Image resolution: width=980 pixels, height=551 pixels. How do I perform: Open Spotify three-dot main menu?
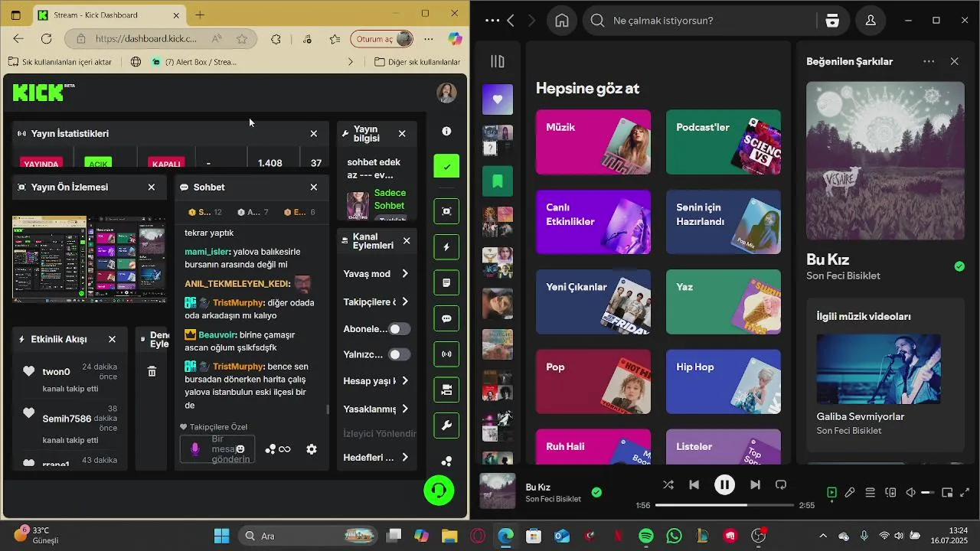tap(492, 21)
